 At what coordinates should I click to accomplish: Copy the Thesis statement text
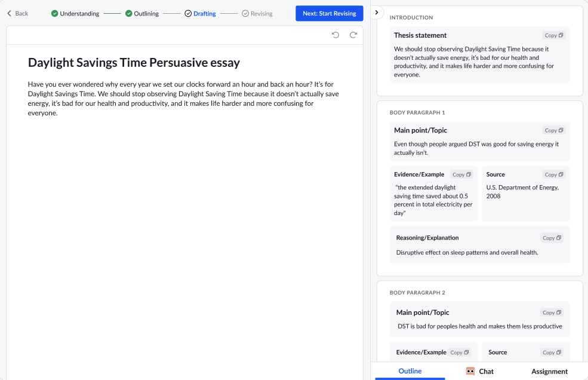pos(554,35)
